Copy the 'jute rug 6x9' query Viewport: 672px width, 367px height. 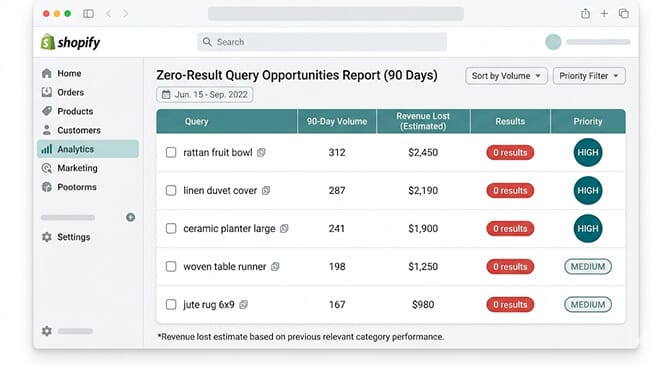point(243,304)
